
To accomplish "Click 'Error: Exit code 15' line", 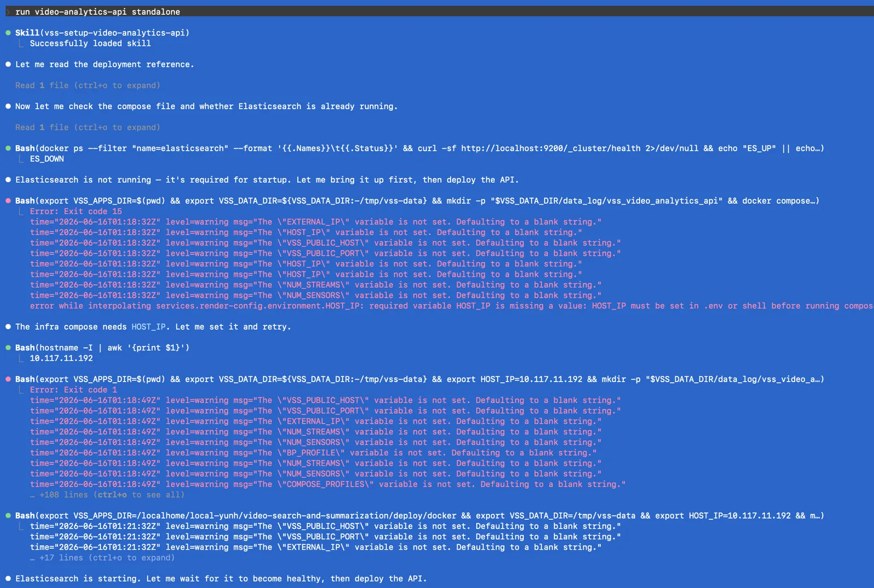I will 76,211.
